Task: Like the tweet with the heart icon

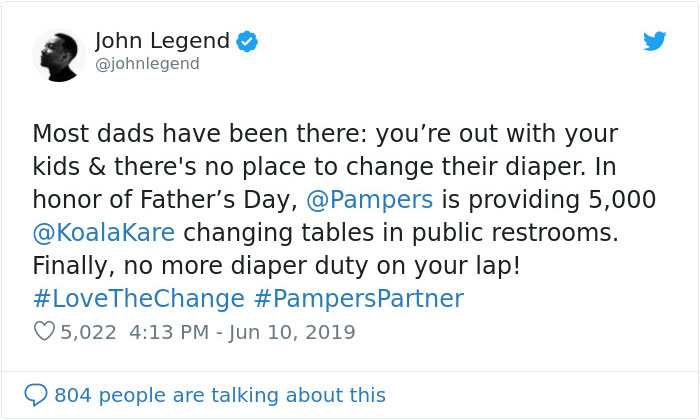Action: coord(43,331)
